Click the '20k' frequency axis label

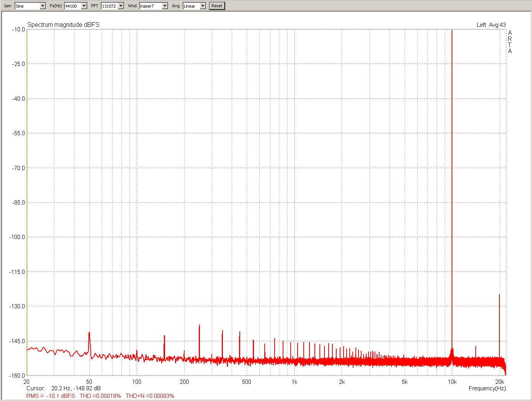point(500,382)
